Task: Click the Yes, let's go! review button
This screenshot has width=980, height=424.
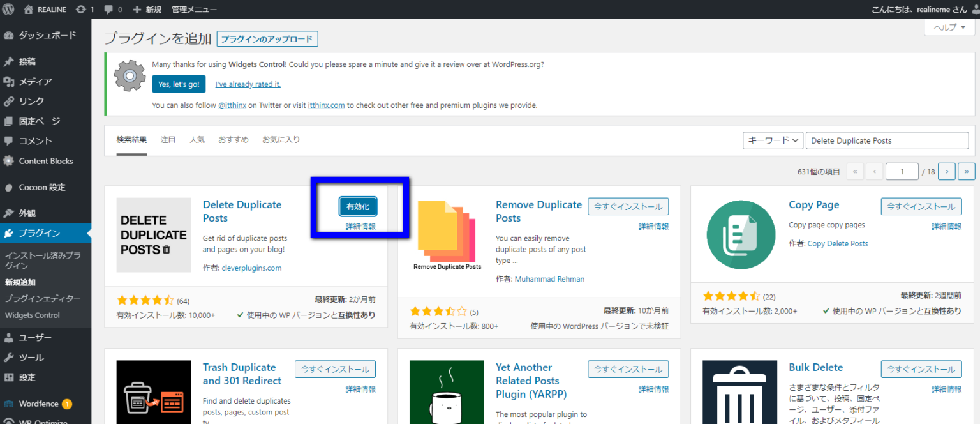Action: click(x=179, y=84)
